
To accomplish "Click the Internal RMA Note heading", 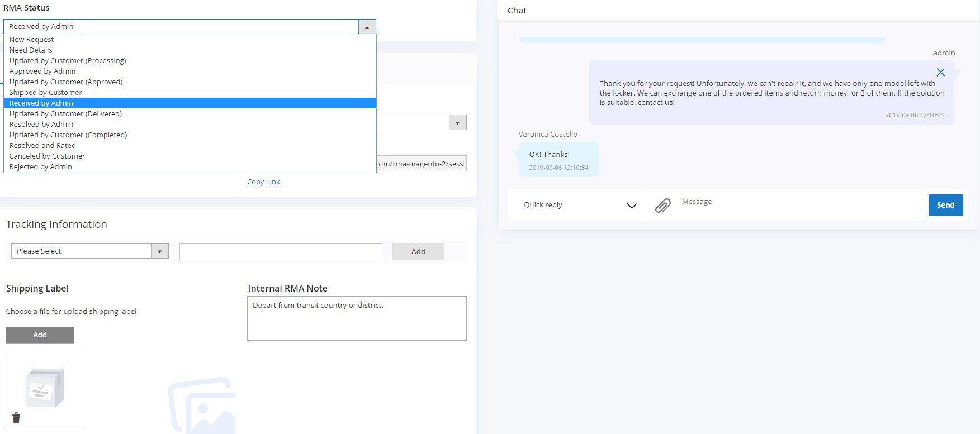I will (287, 289).
